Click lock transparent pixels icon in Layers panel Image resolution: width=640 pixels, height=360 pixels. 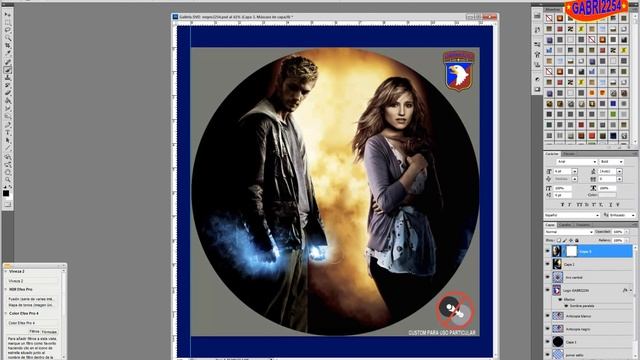pyautogui.click(x=559, y=240)
